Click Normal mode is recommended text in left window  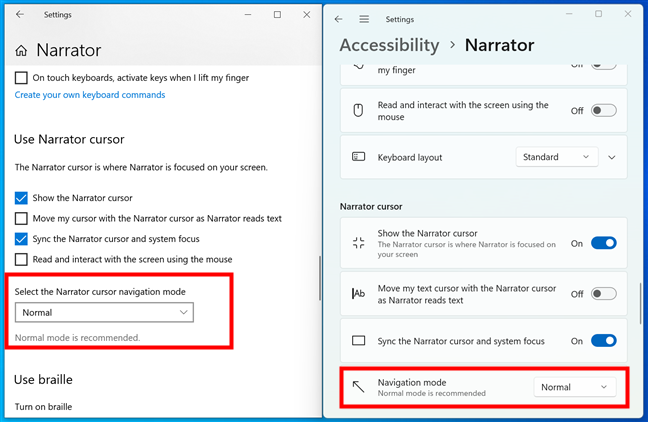coord(77,338)
